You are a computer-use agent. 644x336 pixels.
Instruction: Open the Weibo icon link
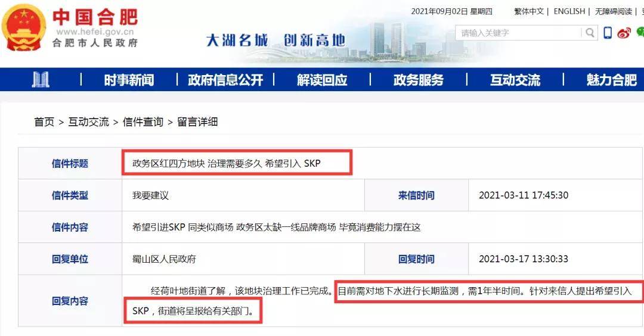point(624,33)
